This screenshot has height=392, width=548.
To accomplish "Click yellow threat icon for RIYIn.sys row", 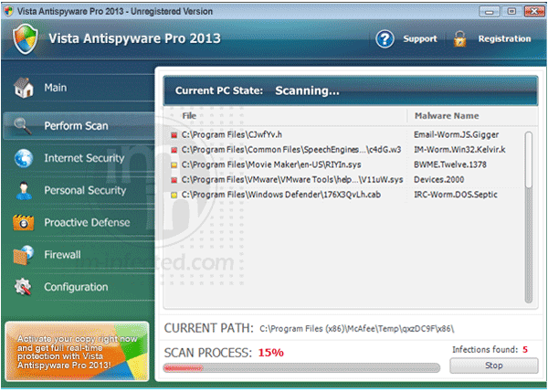I will (x=174, y=165).
